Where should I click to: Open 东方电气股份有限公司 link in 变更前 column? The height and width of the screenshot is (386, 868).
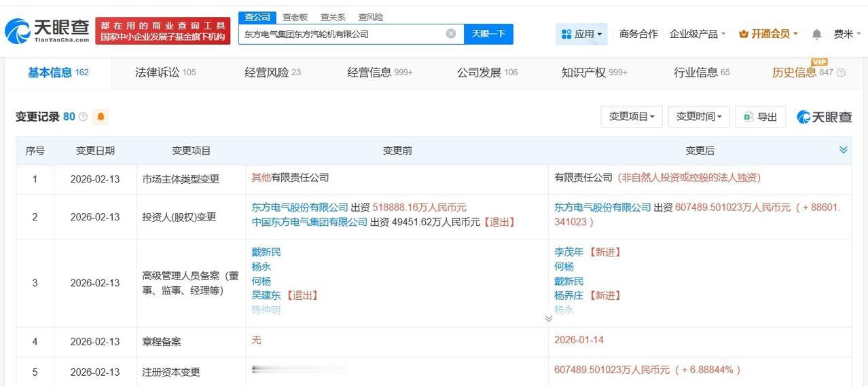coord(300,208)
